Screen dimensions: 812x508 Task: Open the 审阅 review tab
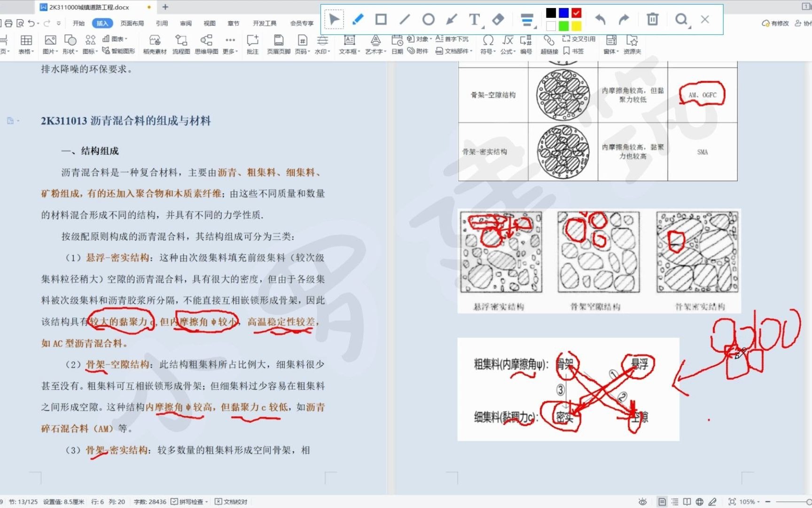click(185, 23)
